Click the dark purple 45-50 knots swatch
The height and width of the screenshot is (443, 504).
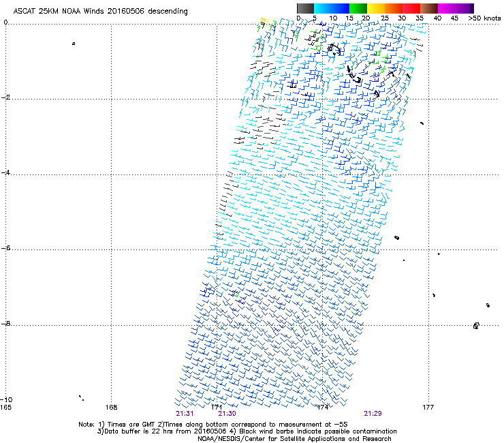(464, 8)
